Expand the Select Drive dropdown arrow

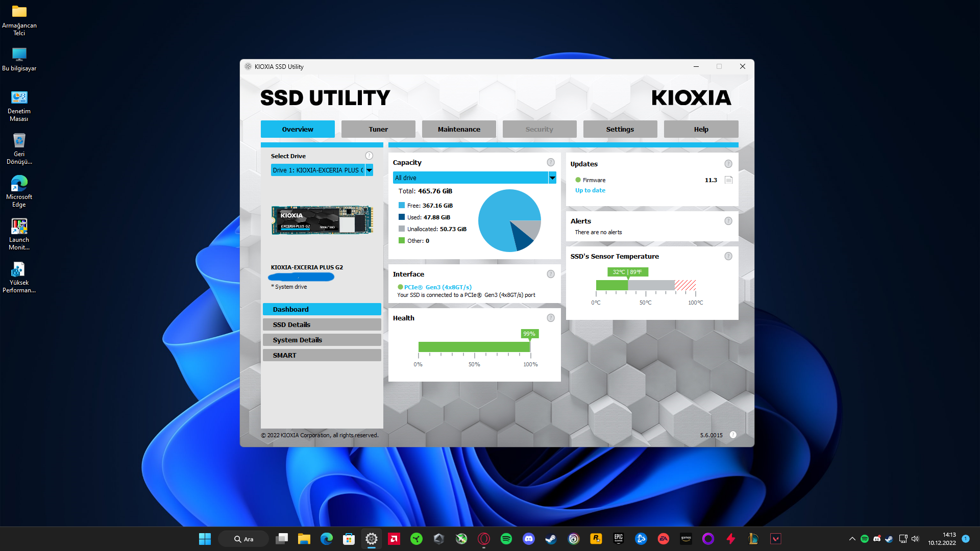(x=369, y=170)
